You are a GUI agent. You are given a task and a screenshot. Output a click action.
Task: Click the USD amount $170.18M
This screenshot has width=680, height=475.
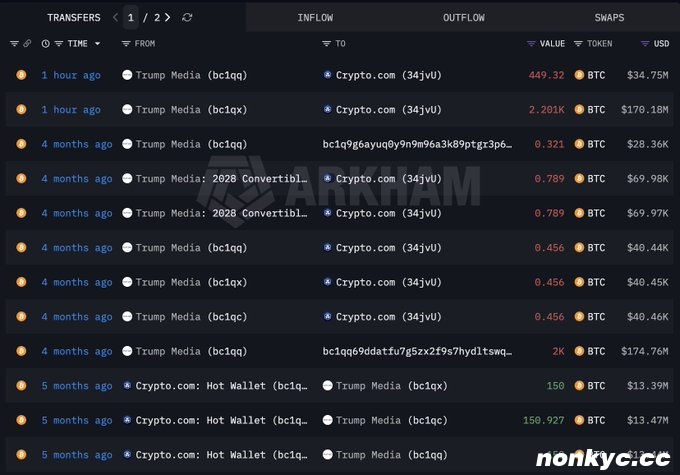tap(644, 110)
